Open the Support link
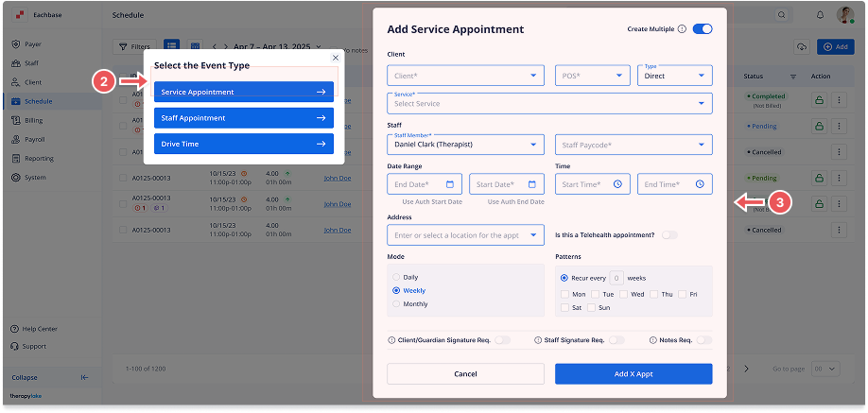868x413 pixels. click(28, 347)
